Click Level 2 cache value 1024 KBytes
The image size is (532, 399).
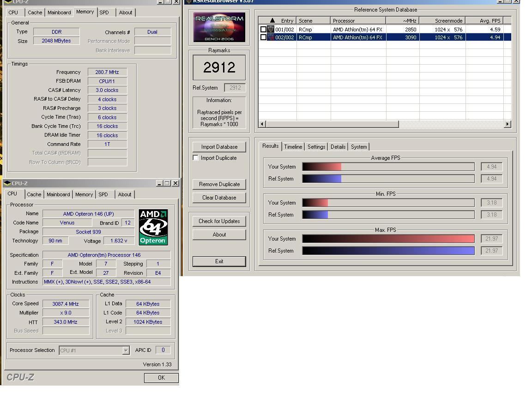[148, 321]
